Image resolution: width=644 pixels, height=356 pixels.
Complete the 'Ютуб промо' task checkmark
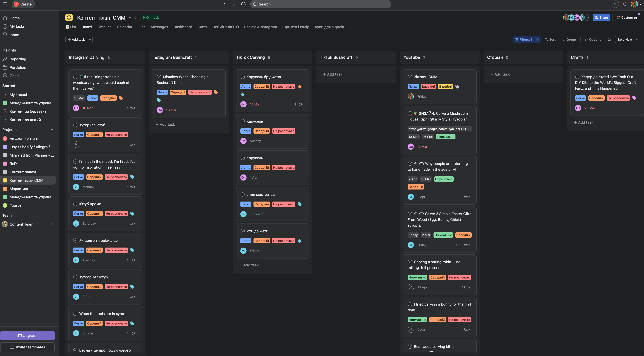point(75,204)
